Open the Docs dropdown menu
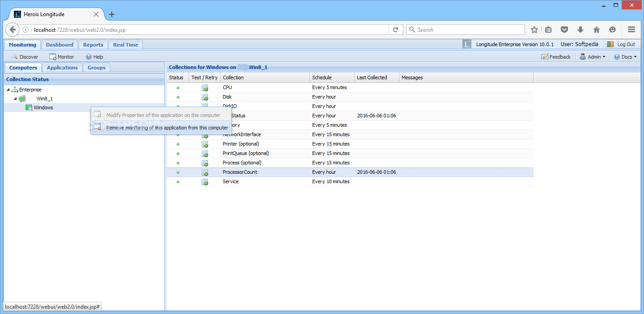This screenshot has height=314, width=644. point(625,57)
